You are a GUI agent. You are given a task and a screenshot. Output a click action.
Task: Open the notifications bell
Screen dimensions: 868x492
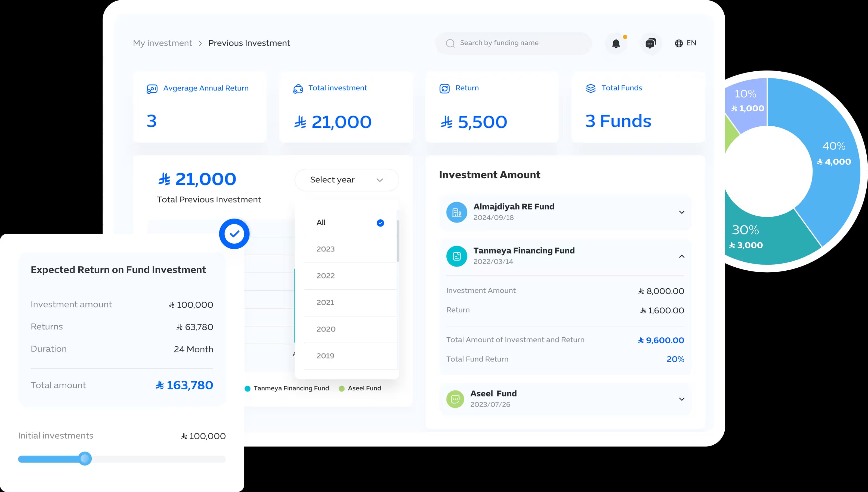coord(616,43)
